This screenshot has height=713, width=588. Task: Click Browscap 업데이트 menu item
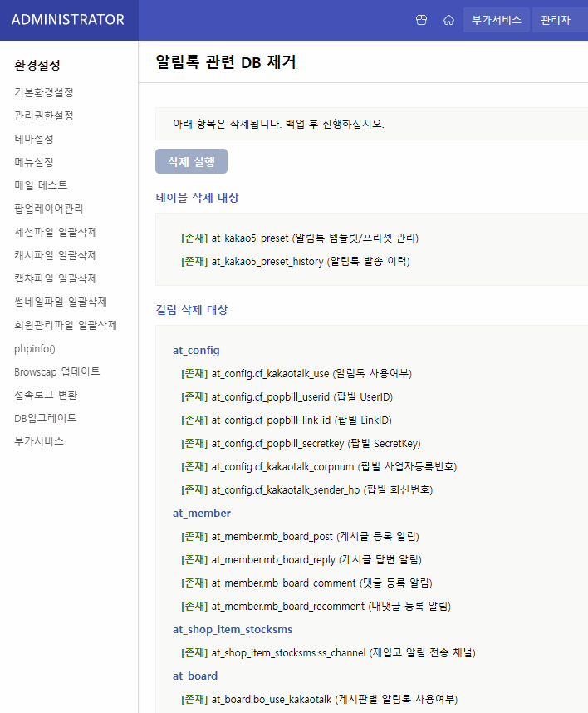(x=57, y=371)
